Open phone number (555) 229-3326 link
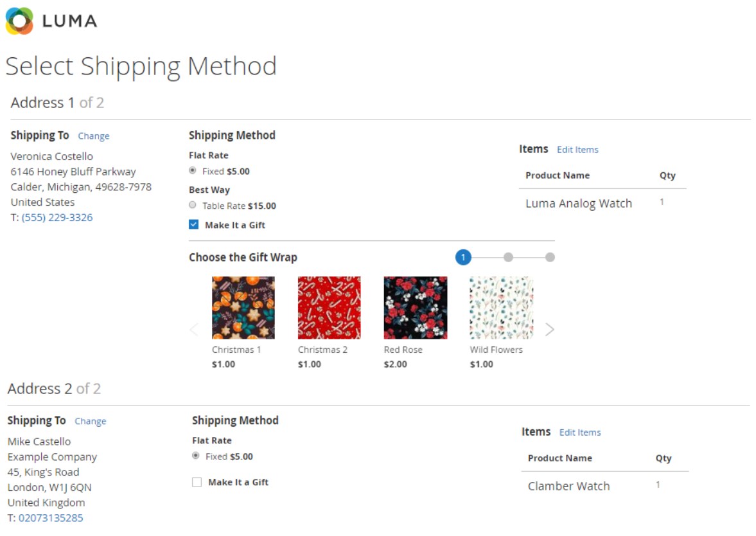 57,218
